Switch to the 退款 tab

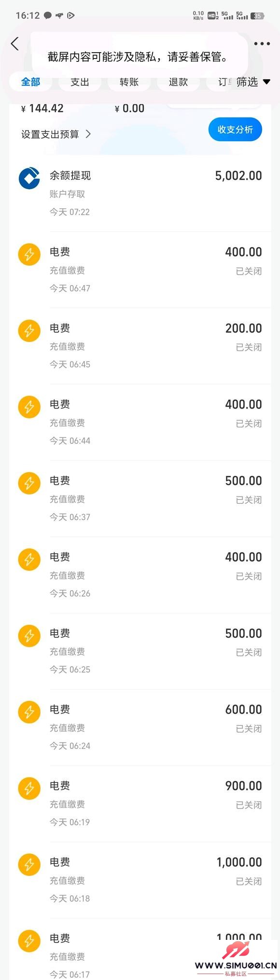tap(178, 82)
